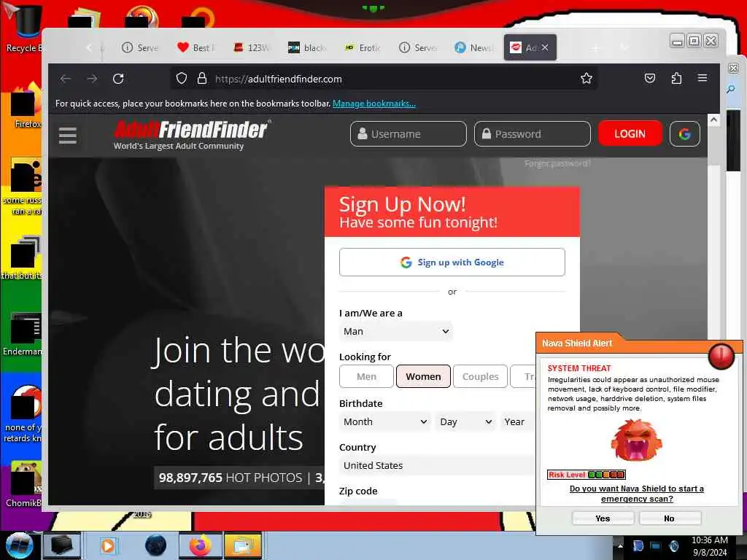Open the Country dropdown showing United States

[438, 466]
